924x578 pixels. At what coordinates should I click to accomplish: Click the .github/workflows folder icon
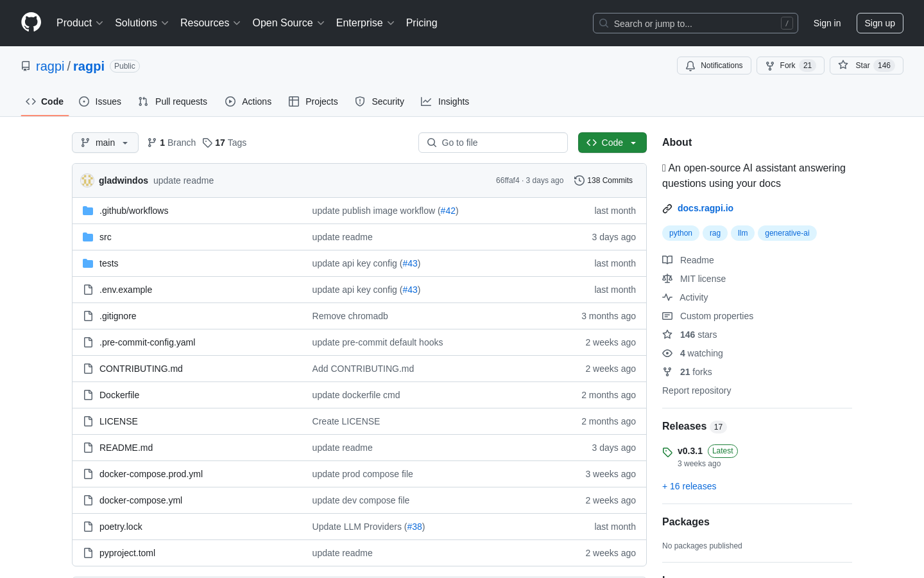coord(88,211)
